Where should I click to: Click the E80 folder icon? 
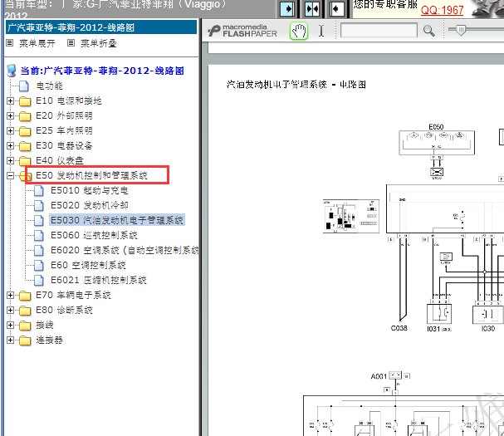25,311
